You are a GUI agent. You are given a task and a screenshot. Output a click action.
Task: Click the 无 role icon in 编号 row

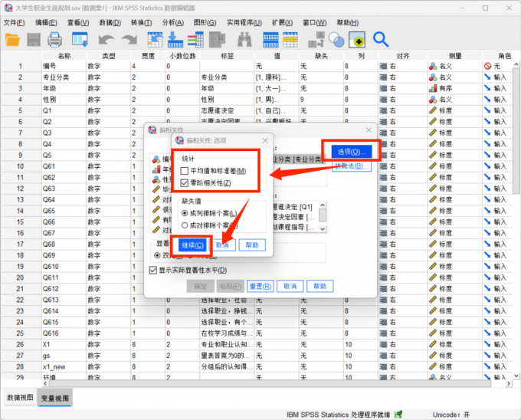pyautogui.click(x=487, y=66)
